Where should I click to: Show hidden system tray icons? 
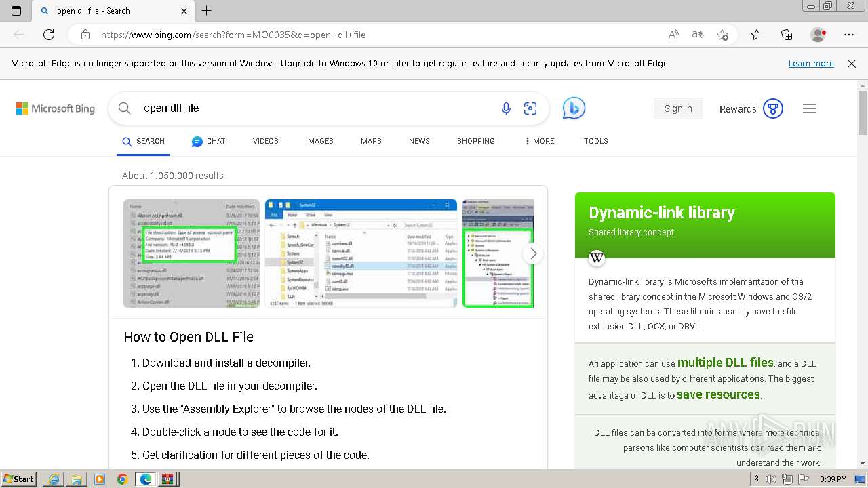(x=756, y=479)
